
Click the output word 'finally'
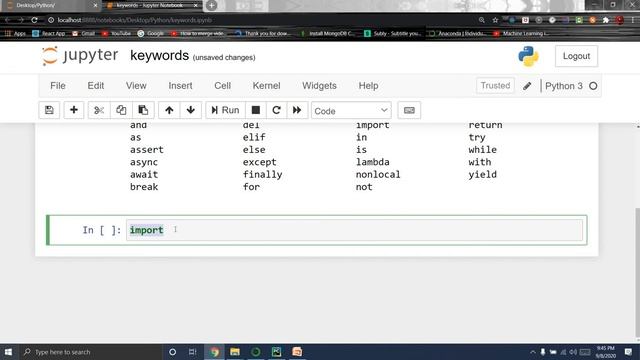(262, 174)
